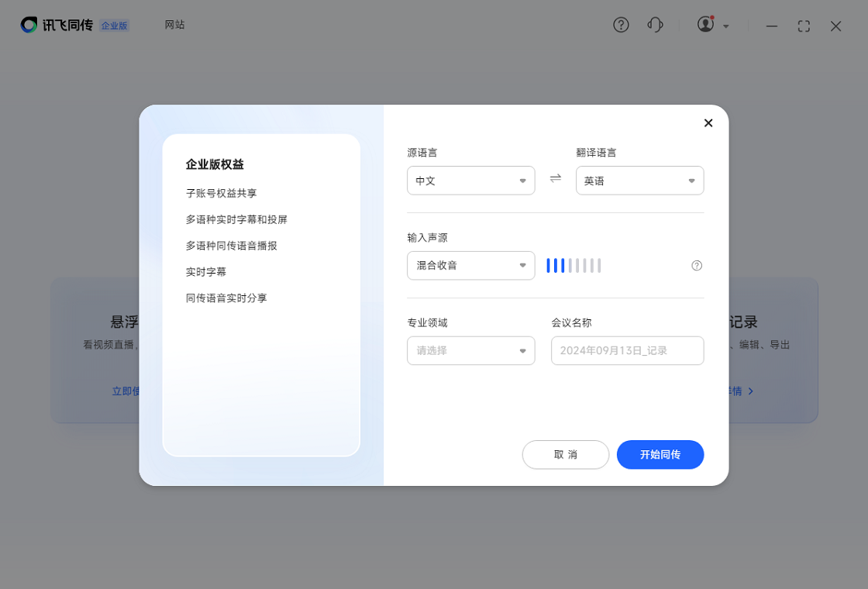Click the user avatar icon
The image size is (868, 589).
[x=705, y=25]
